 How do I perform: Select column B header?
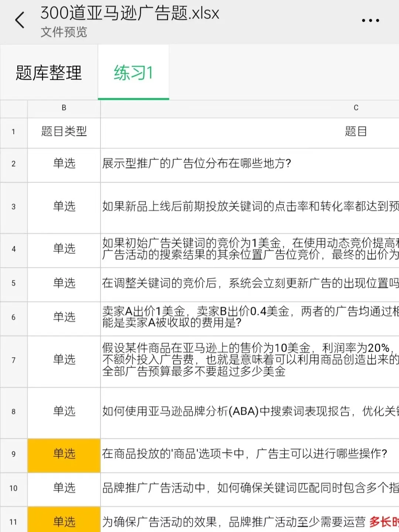pyautogui.click(x=64, y=108)
